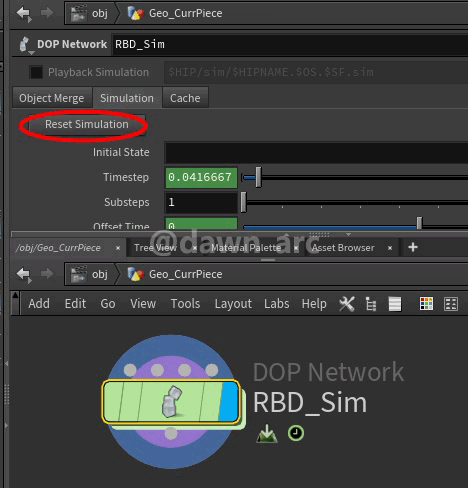Open the View menu
468x488 pixels.
(x=143, y=304)
